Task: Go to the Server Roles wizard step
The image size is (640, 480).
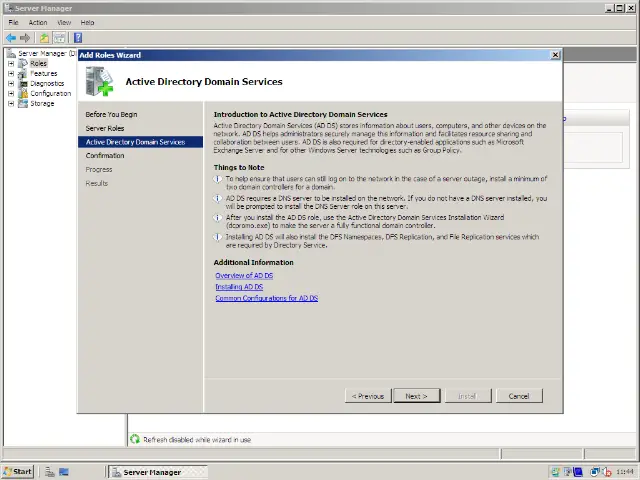Action: point(105,128)
